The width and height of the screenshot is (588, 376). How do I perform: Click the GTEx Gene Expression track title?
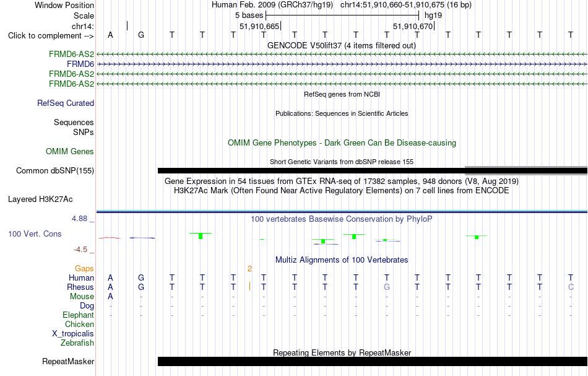click(342, 181)
